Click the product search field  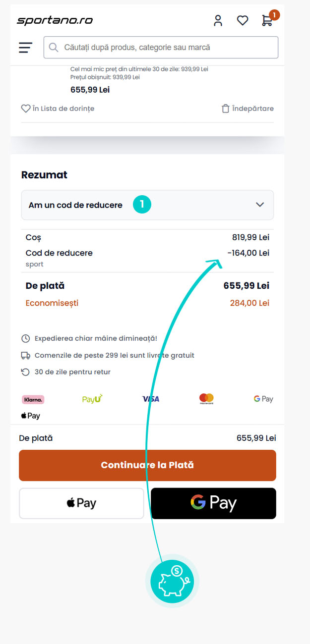(161, 48)
